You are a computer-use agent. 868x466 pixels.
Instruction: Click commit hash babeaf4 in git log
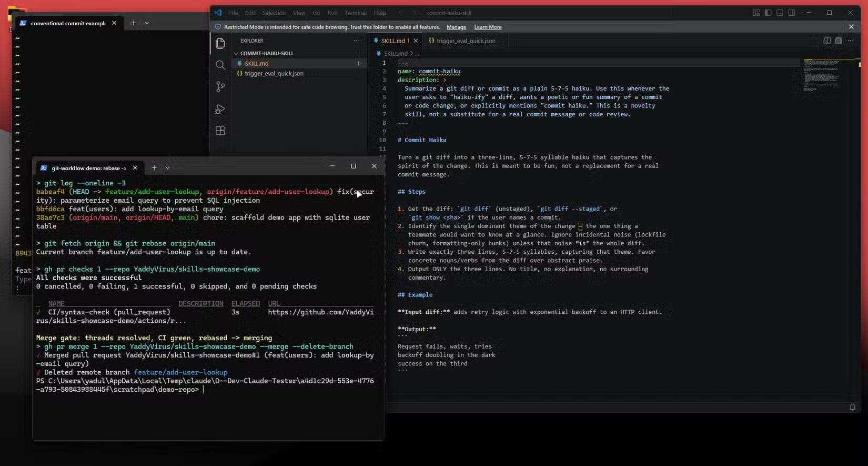point(50,192)
